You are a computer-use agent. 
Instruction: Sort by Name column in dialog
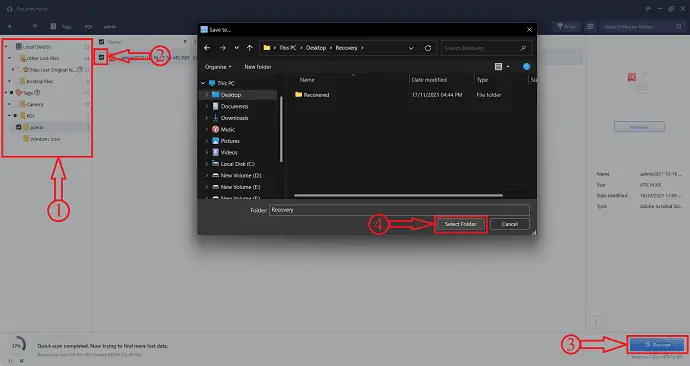(307, 80)
